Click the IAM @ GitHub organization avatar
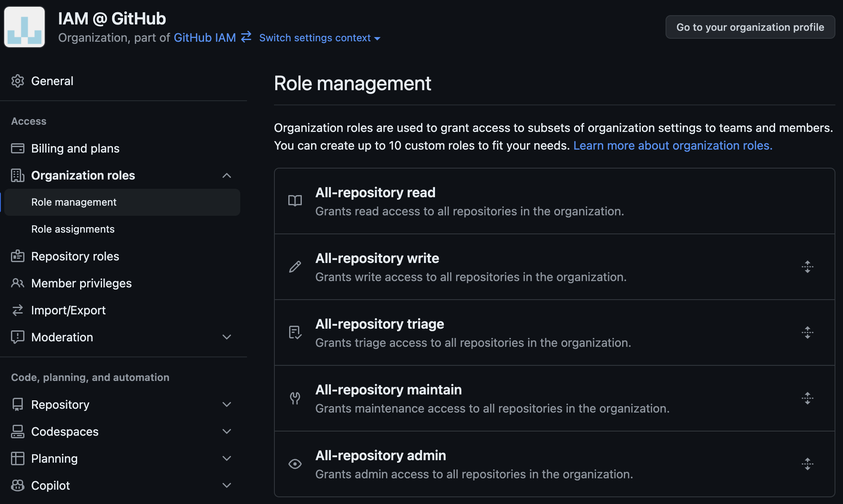This screenshot has height=504, width=843. [x=24, y=27]
